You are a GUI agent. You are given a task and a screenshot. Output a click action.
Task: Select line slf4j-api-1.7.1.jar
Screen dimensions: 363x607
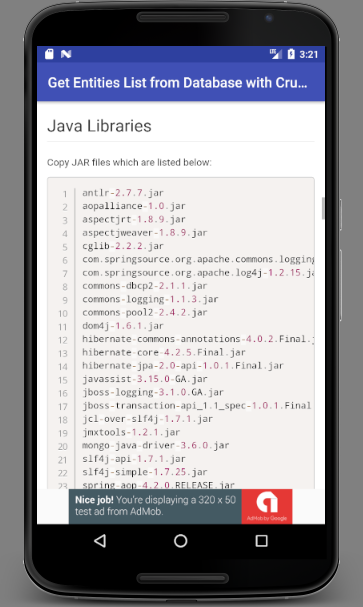coord(134,459)
